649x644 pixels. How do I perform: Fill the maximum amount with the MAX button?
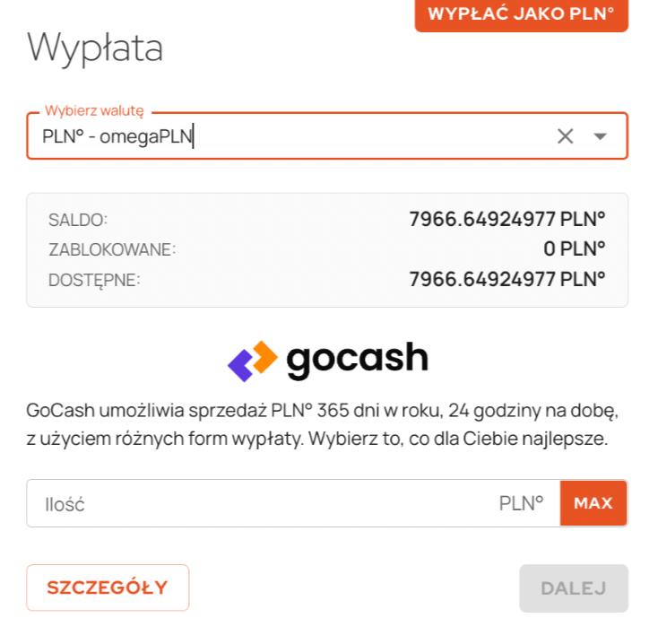pos(593,503)
